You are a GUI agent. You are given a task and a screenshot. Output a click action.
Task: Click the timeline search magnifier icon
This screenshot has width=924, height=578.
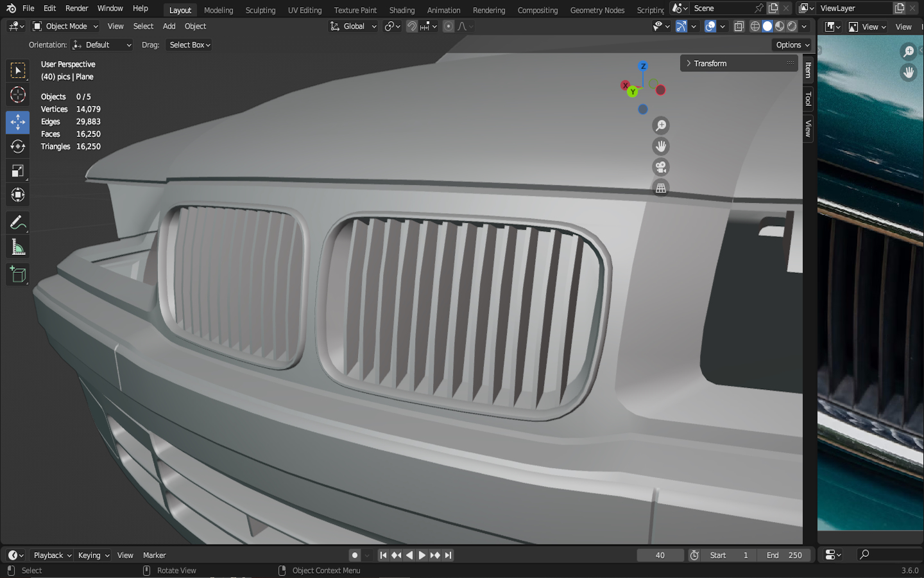(x=864, y=555)
